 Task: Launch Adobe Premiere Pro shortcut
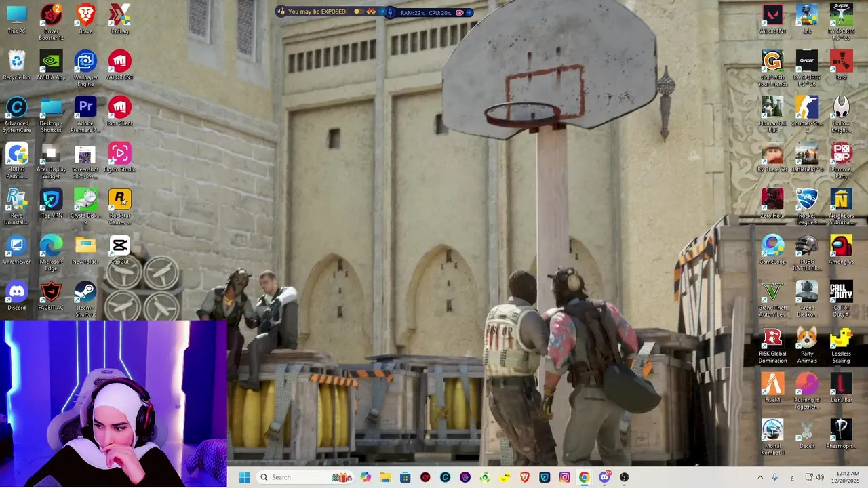tap(85, 115)
